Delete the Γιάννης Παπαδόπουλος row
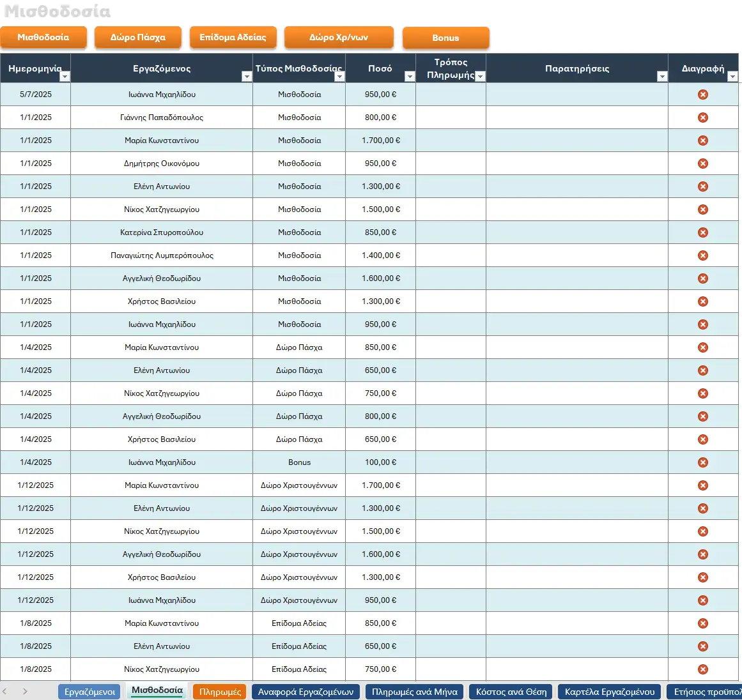 click(x=703, y=118)
